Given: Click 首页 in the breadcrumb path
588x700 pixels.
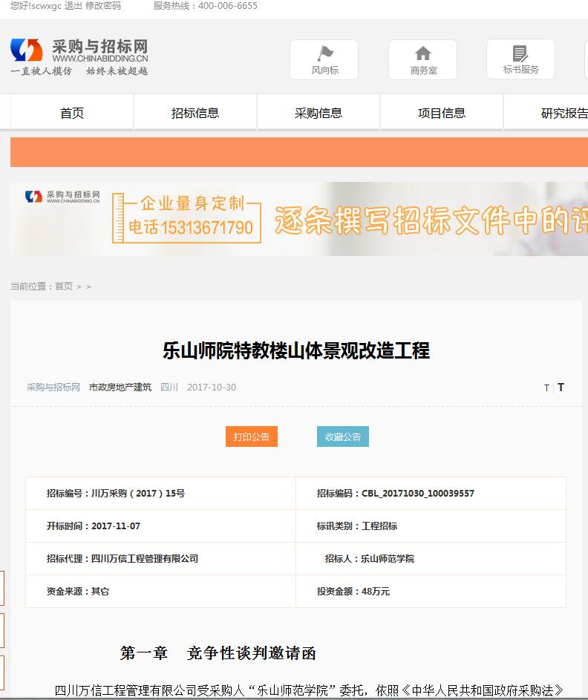Looking at the screenshot, I should [64, 286].
